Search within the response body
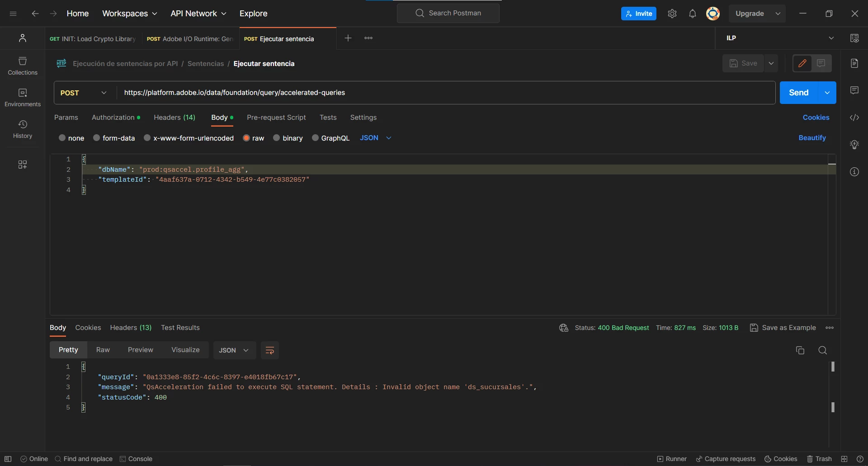Image resolution: width=868 pixels, height=466 pixels. tap(823, 350)
